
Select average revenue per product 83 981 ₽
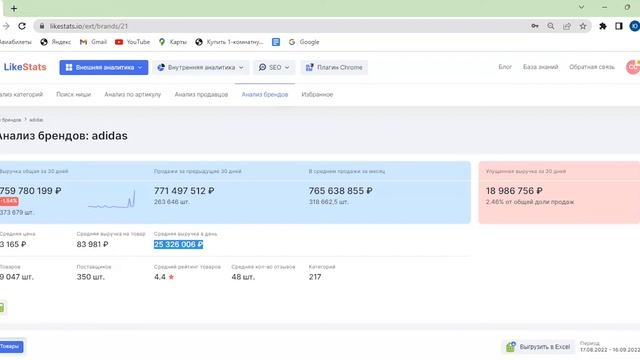tap(92, 244)
